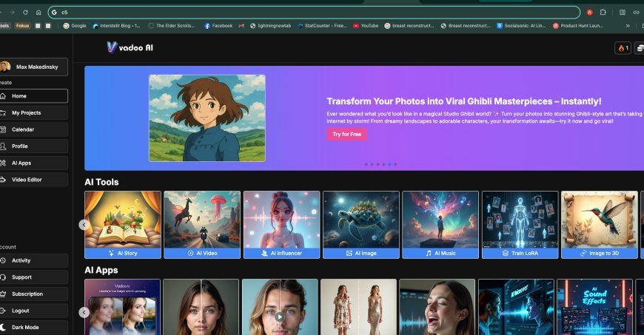This screenshot has height=335, width=644.
Task: Open Home in the sidebar
Action: coord(33,96)
